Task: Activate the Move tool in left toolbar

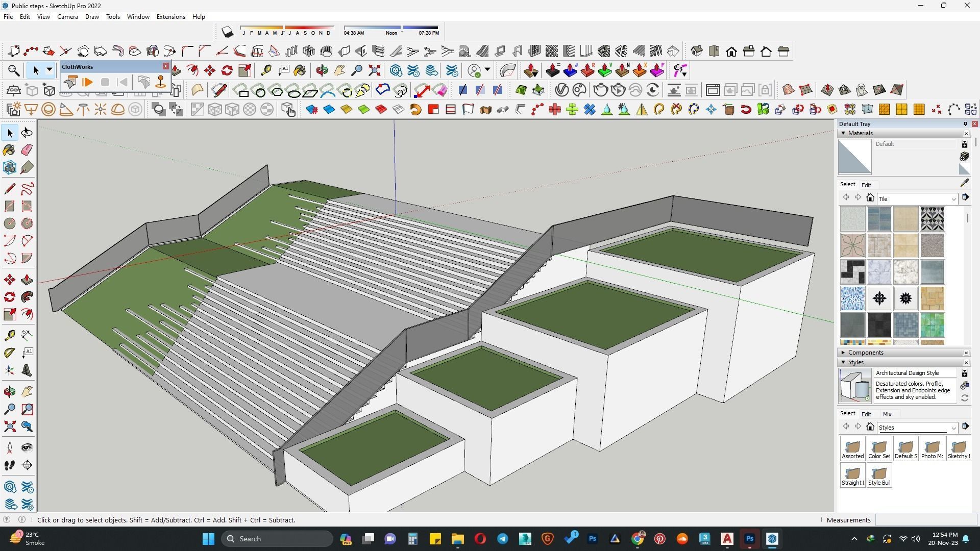Action: click(10, 280)
